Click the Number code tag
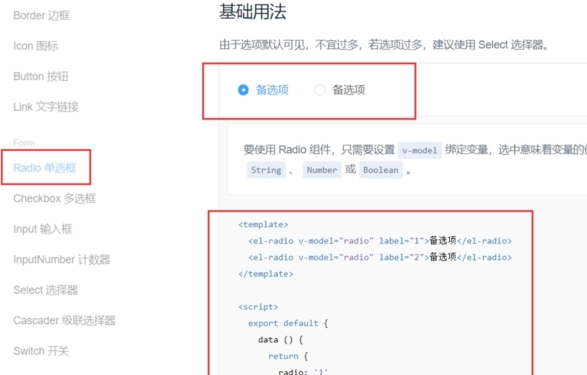587x375 pixels. pyautogui.click(x=322, y=170)
